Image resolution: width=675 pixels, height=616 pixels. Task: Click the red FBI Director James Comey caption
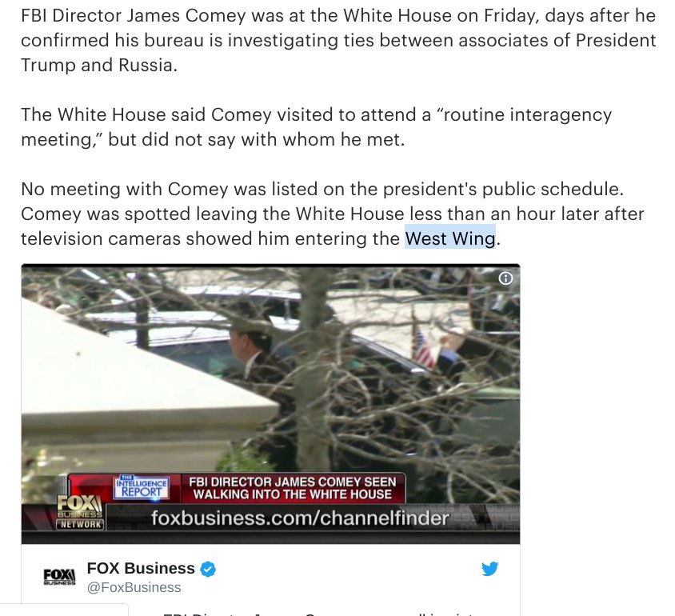[x=293, y=488]
